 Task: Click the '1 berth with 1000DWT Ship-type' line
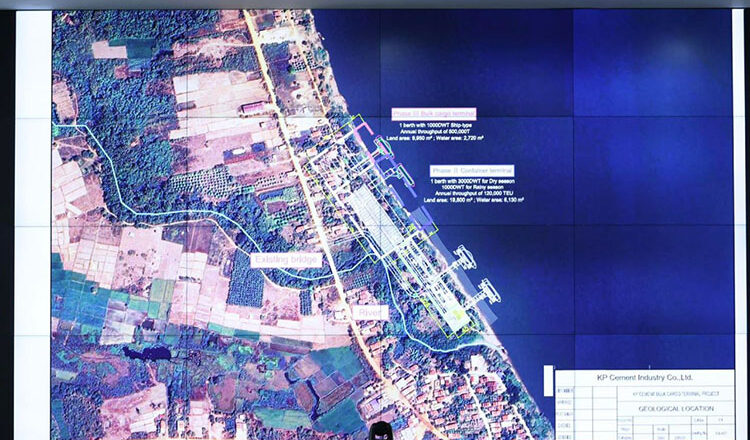click(x=433, y=125)
